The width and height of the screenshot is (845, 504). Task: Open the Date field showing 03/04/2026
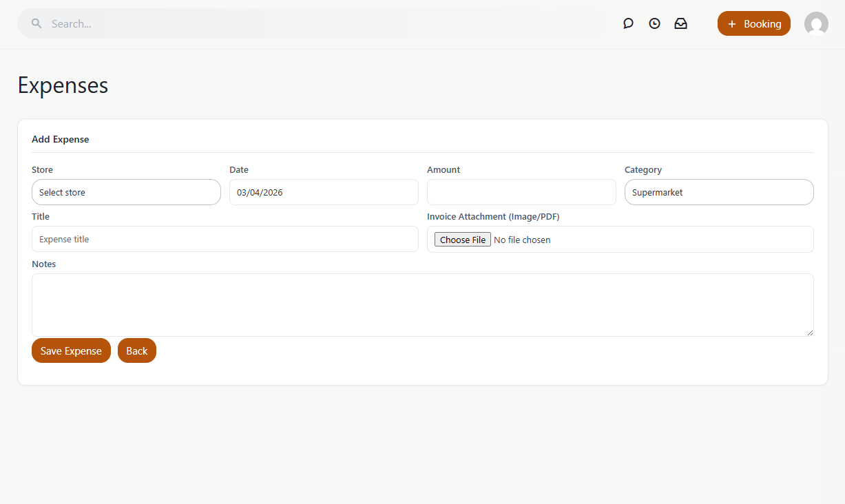324,192
